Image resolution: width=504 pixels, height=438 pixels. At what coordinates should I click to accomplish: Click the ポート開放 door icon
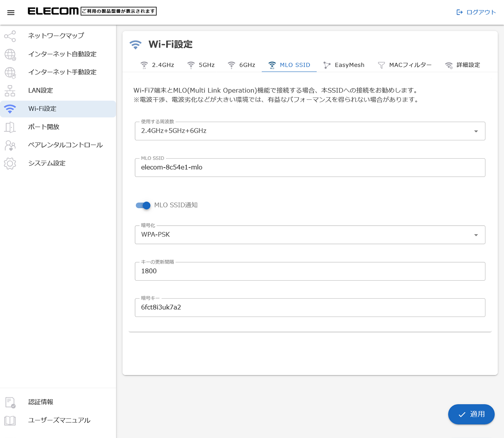tap(10, 127)
